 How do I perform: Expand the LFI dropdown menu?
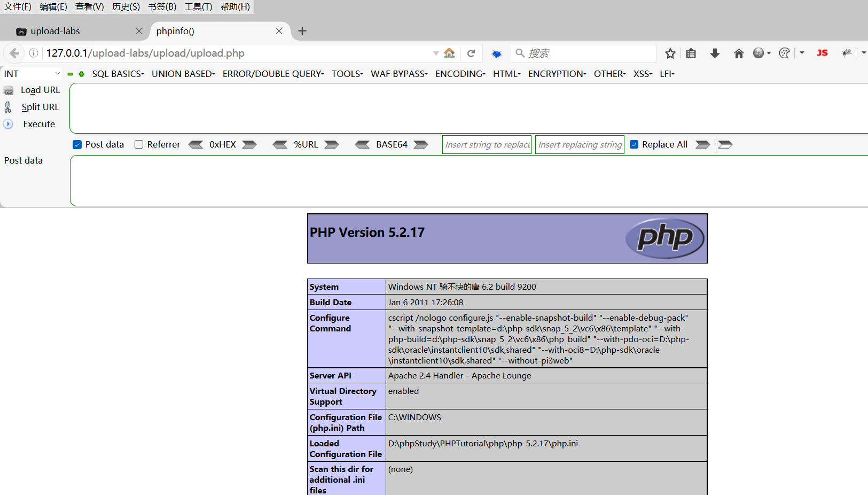[667, 74]
